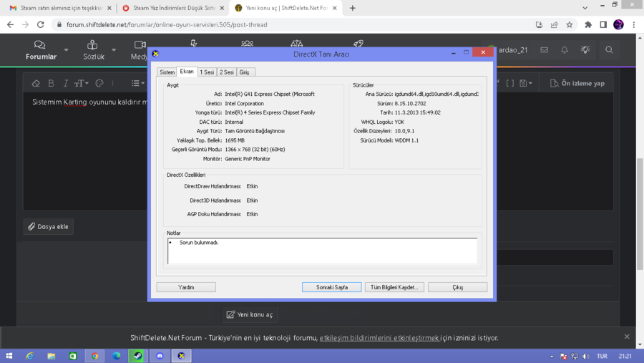This screenshot has width=644, height=363.
Task: Open the Forumlar menu on the forum
Action: [41, 50]
